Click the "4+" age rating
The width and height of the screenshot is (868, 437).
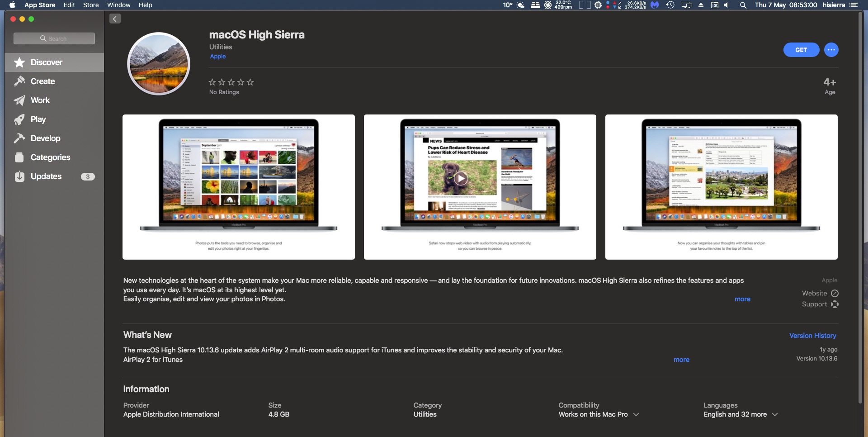(830, 82)
